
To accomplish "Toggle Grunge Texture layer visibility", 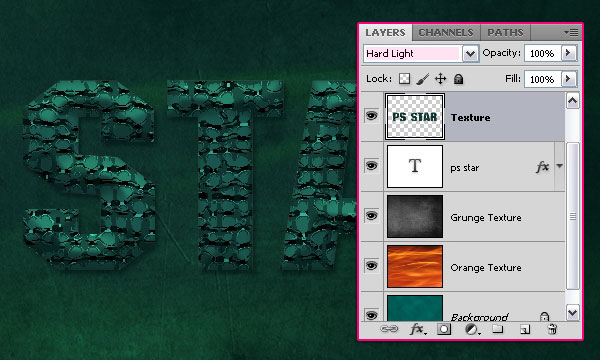I will click(x=371, y=215).
